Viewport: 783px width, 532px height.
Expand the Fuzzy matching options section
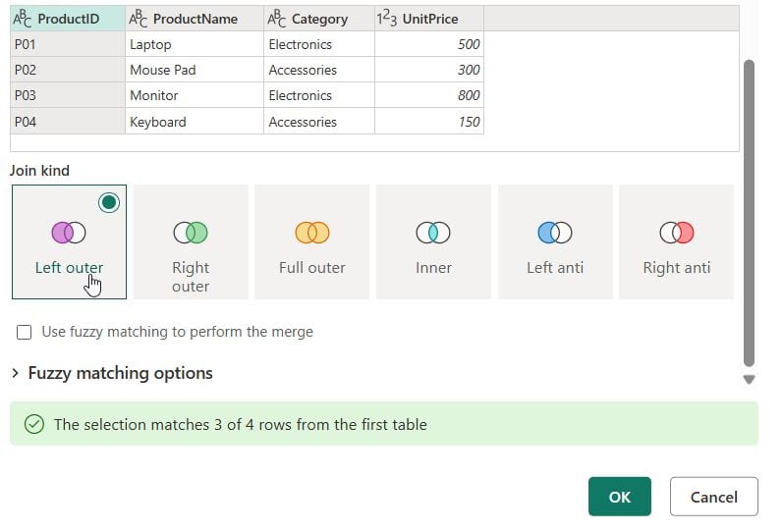(x=112, y=373)
